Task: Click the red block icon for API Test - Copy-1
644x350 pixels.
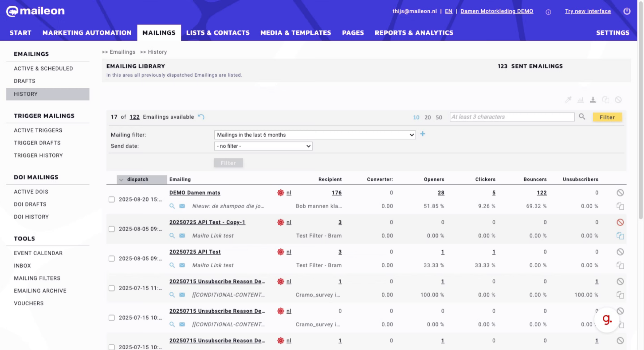Action: (x=620, y=222)
